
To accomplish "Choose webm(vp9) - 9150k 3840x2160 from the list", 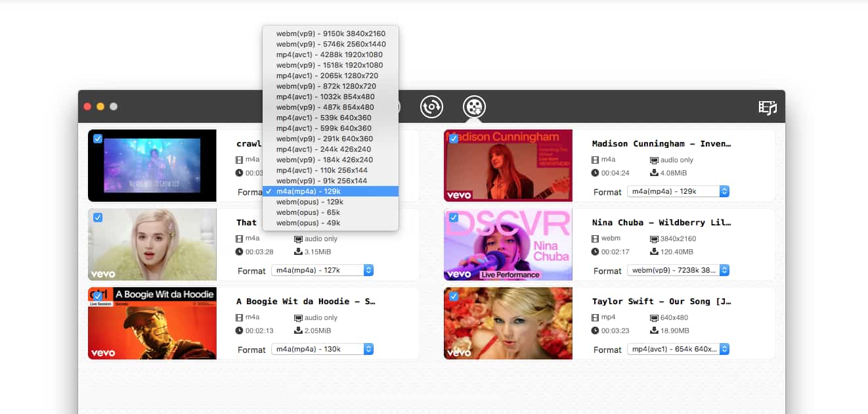I will tap(330, 34).
